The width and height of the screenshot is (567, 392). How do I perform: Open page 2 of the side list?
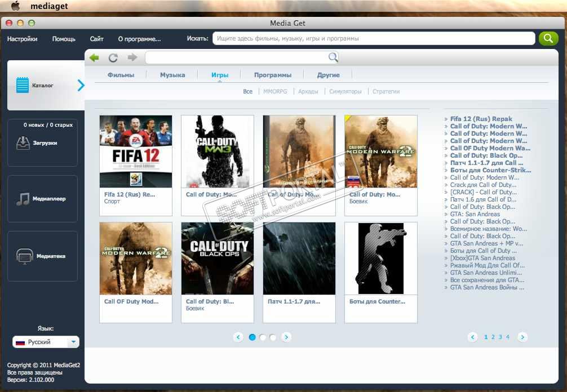click(493, 337)
